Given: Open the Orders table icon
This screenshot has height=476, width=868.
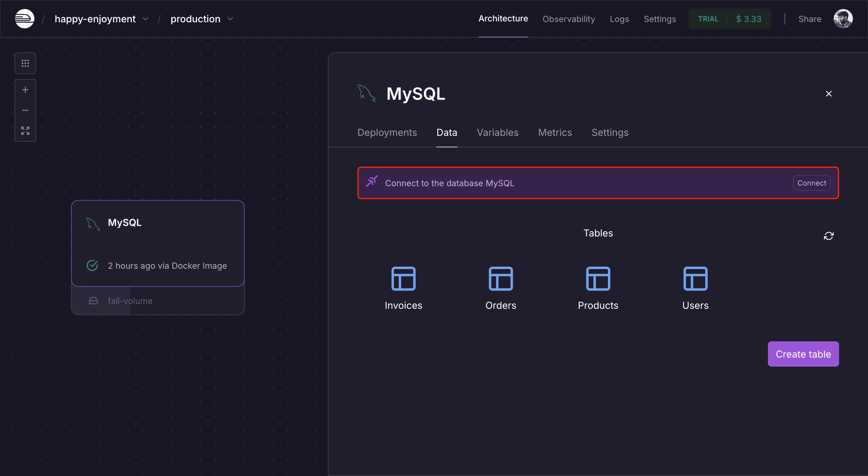Looking at the screenshot, I should 501,278.
